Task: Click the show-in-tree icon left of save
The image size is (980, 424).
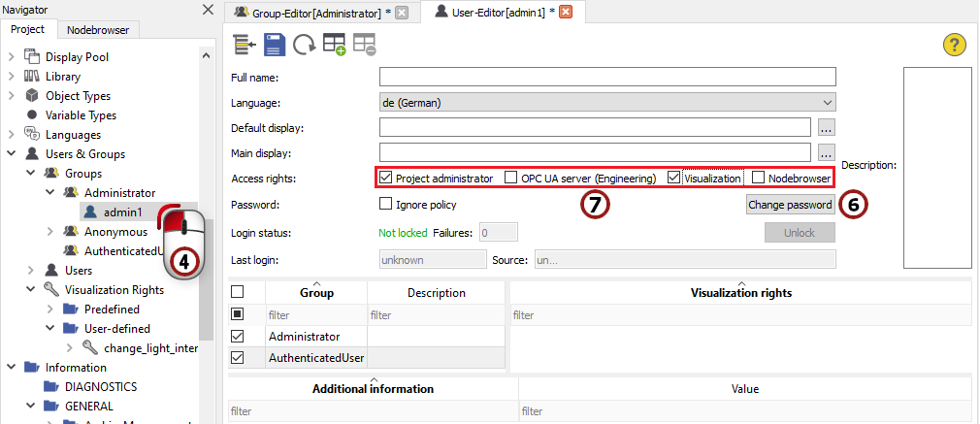Action: pyautogui.click(x=245, y=44)
